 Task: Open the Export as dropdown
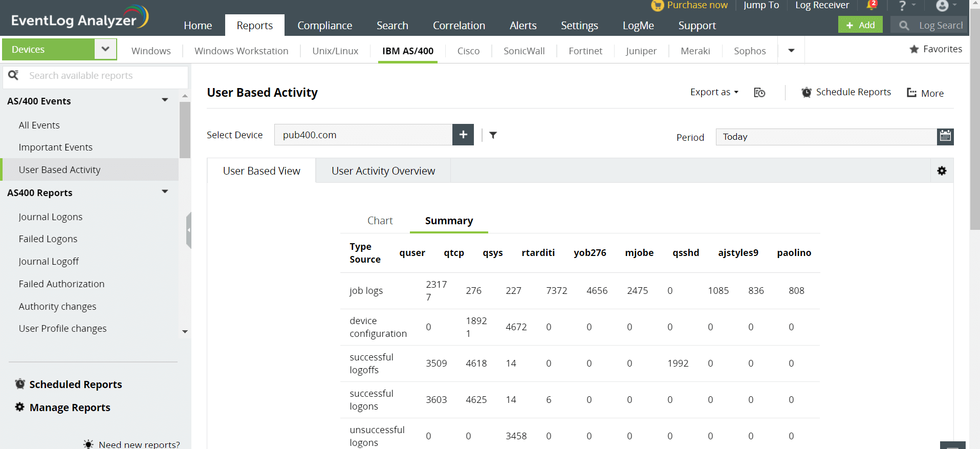[x=714, y=92]
